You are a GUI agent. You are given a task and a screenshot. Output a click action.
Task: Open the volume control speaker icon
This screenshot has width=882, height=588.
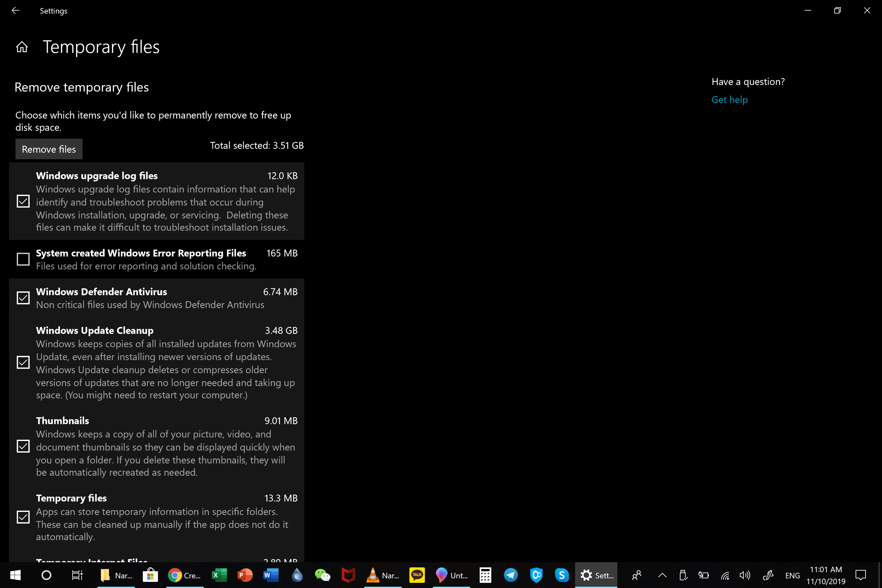tap(745, 575)
